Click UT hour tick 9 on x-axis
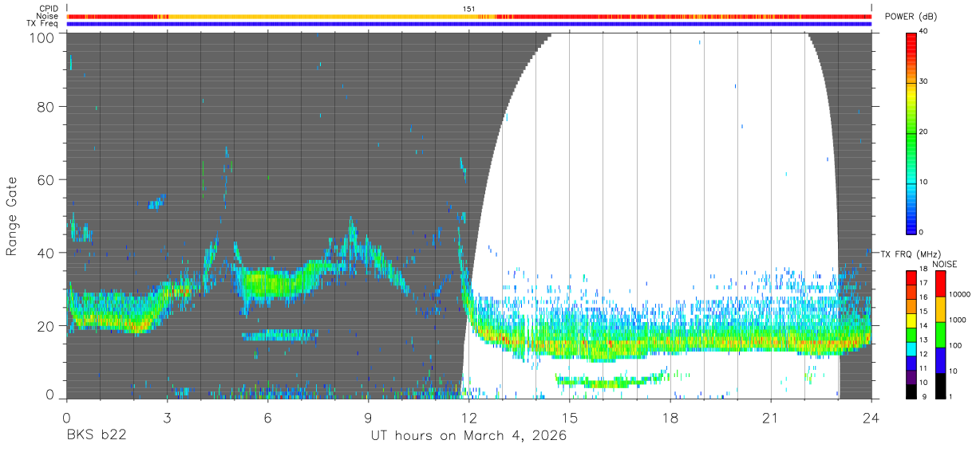This screenshot has width=980, height=452. [x=369, y=417]
